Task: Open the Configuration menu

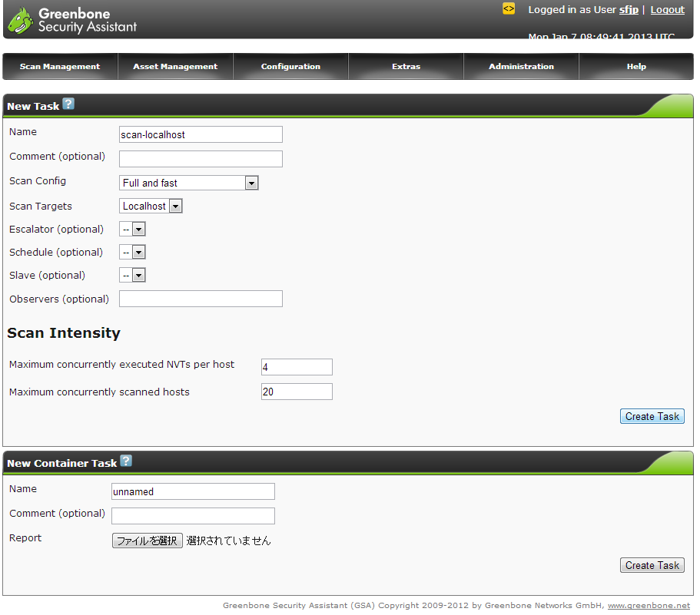Action: click(x=290, y=67)
